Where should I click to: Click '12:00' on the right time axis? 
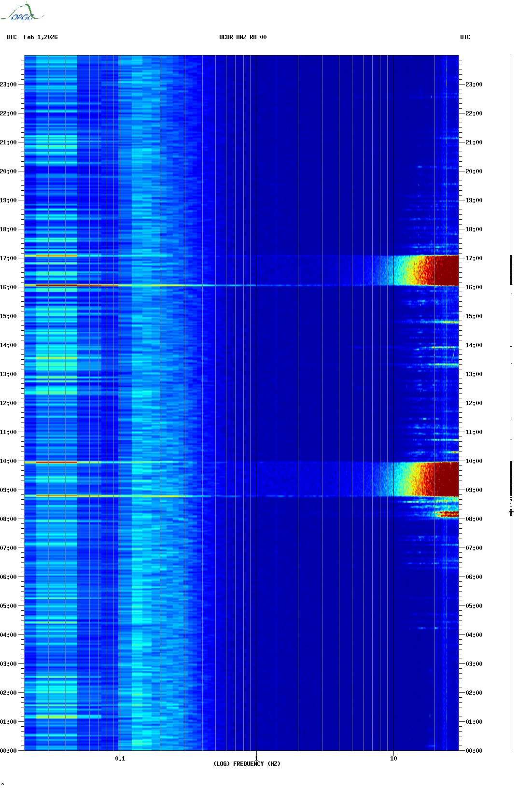click(474, 403)
